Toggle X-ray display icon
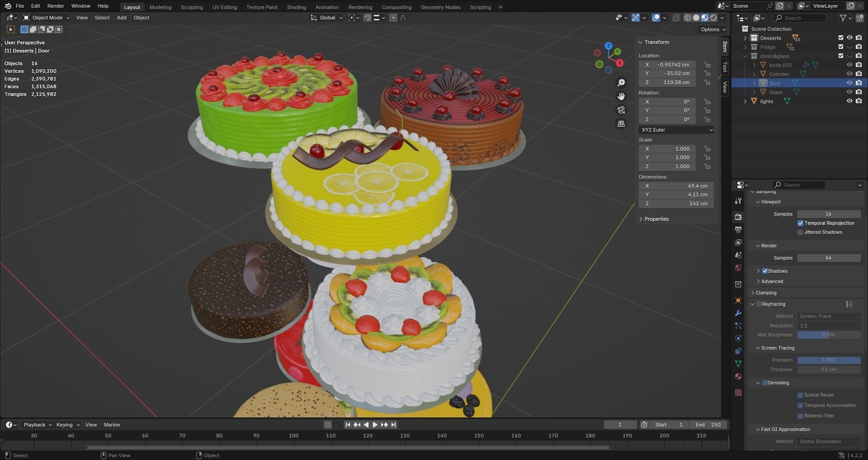Image resolution: width=868 pixels, height=460 pixels. [x=676, y=18]
